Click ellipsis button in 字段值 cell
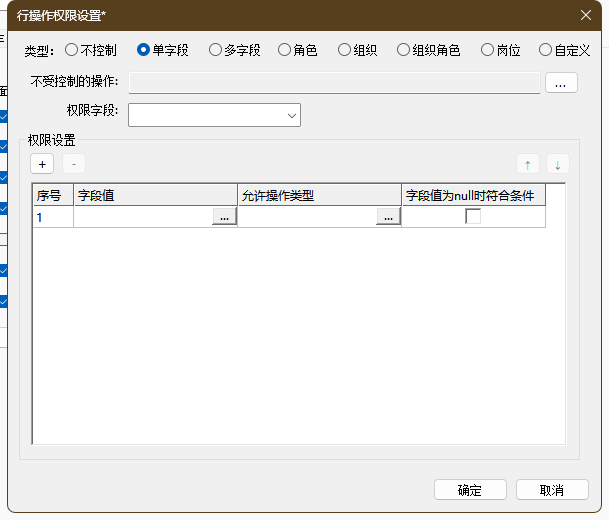This screenshot has width=609, height=520. coord(224,217)
